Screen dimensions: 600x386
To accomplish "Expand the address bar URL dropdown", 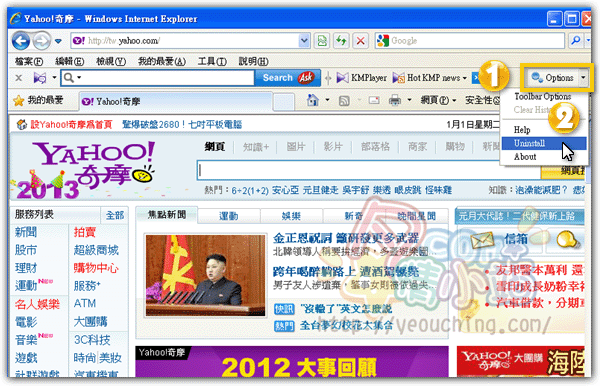I will click(x=304, y=40).
